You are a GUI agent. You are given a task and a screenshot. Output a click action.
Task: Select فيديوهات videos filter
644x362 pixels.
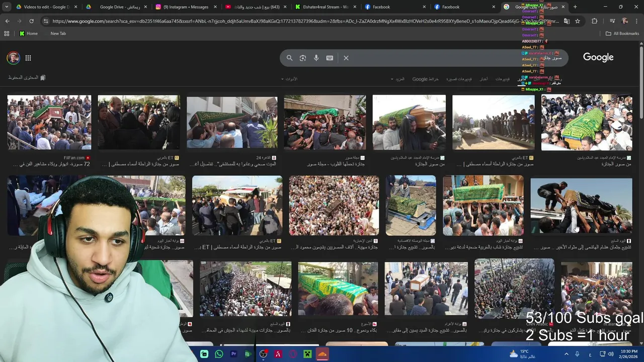tap(503, 79)
